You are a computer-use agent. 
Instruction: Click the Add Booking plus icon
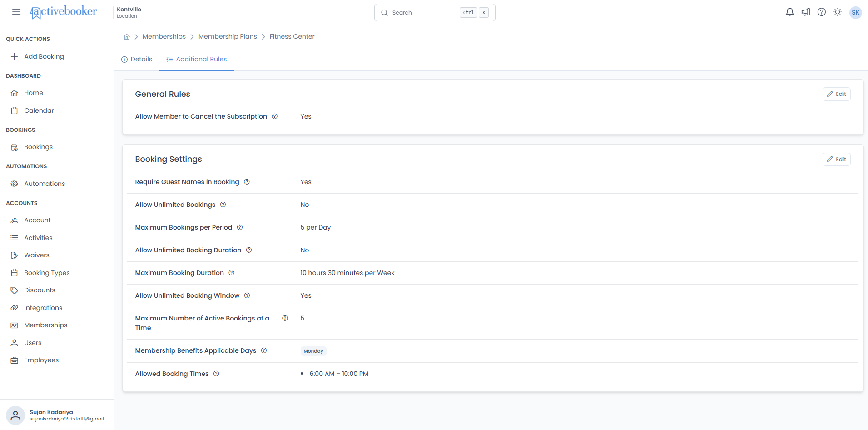click(x=15, y=56)
